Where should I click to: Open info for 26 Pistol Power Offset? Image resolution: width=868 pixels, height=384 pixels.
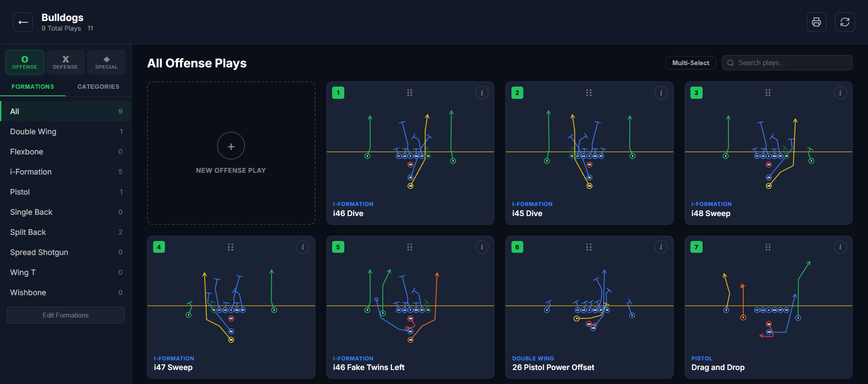[661, 247]
